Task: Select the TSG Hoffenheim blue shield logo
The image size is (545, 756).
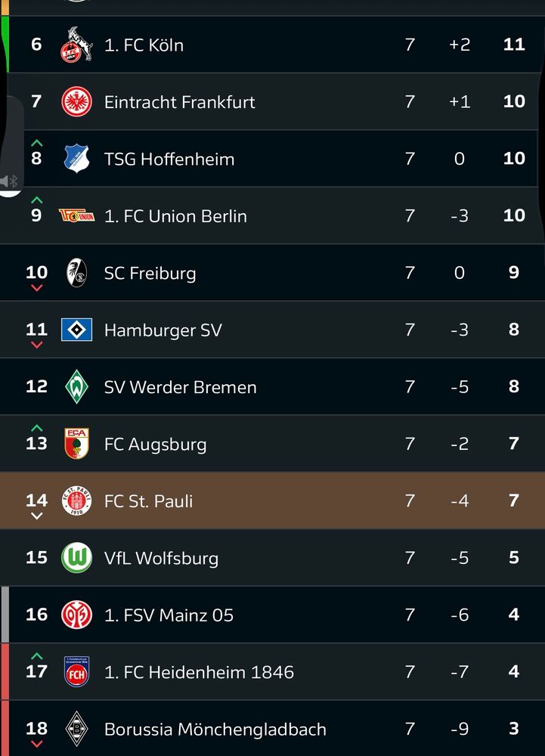Action: pyautogui.click(x=76, y=158)
